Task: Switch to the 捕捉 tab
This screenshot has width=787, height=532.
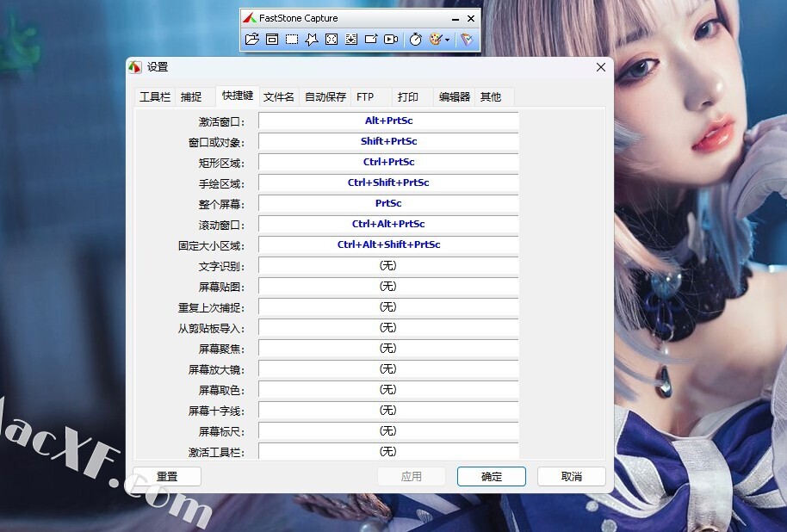Action: [191, 97]
